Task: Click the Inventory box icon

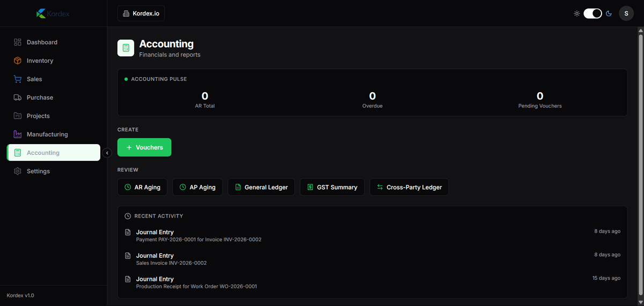Action: (x=17, y=61)
